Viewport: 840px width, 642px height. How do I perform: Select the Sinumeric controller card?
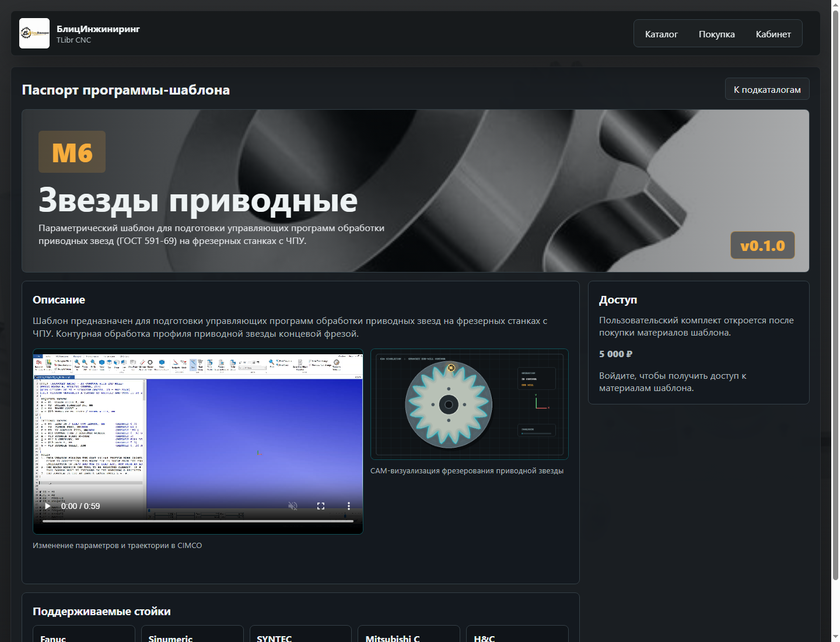[x=192, y=634]
